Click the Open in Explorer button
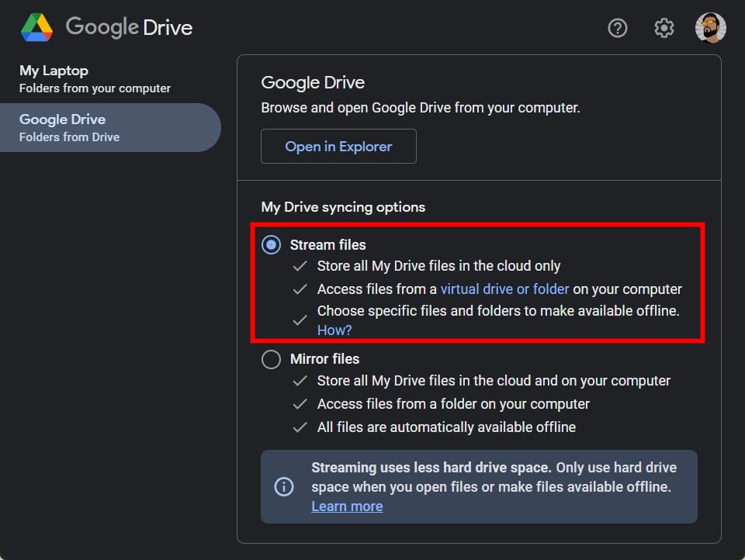Viewport: 745px width, 560px height. coord(338,146)
